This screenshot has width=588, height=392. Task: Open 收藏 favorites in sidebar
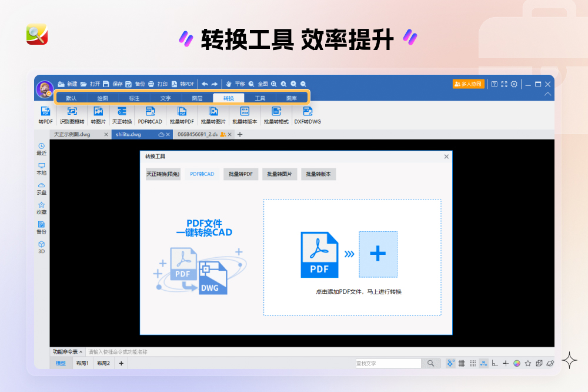click(x=42, y=208)
